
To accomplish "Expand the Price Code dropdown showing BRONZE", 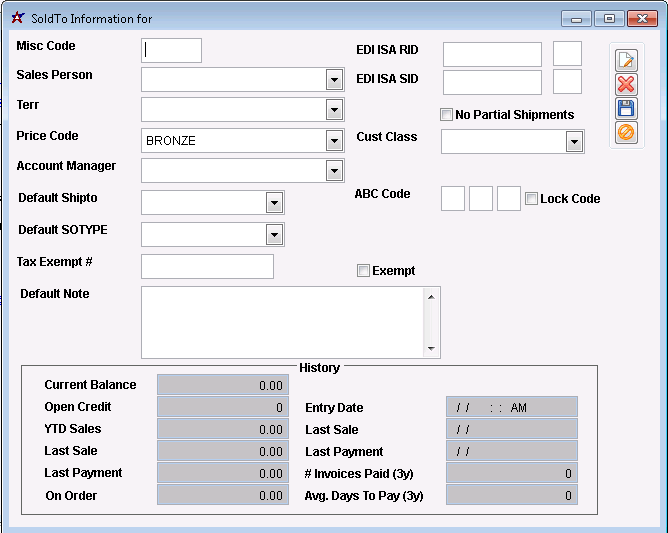I will (x=334, y=141).
